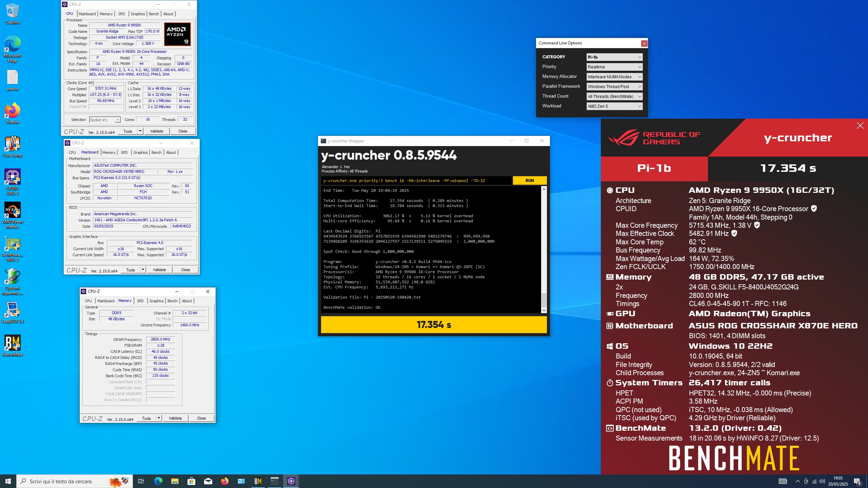868x488 pixels.
Task: Open Firefox from the taskbar
Action: click(x=224, y=481)
